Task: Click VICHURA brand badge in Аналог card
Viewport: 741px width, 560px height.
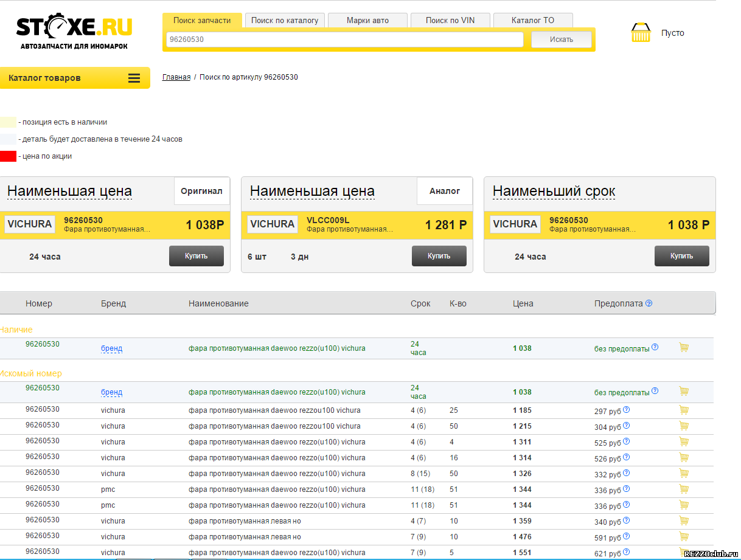Action: tap(273, 224)
